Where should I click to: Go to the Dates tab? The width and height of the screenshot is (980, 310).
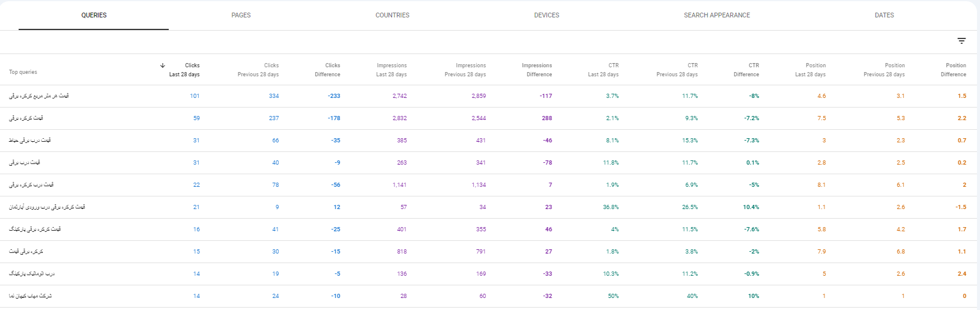coord(884,15)
